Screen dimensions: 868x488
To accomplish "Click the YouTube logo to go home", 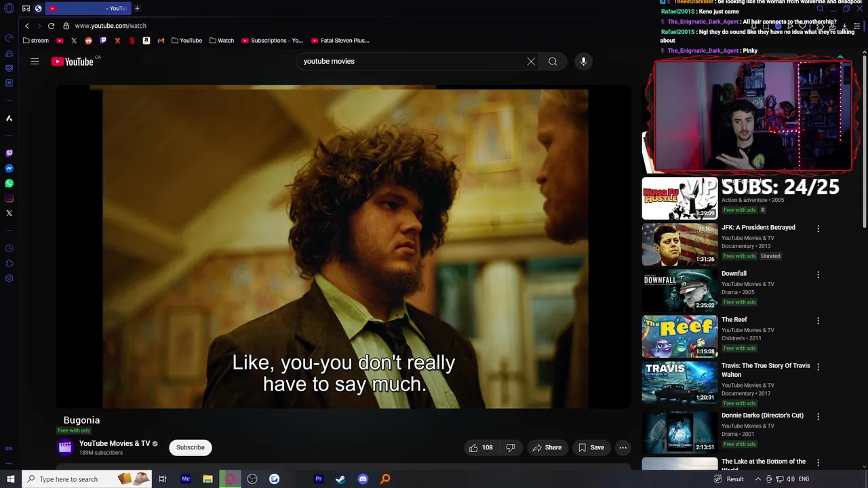I will point(72,62).
